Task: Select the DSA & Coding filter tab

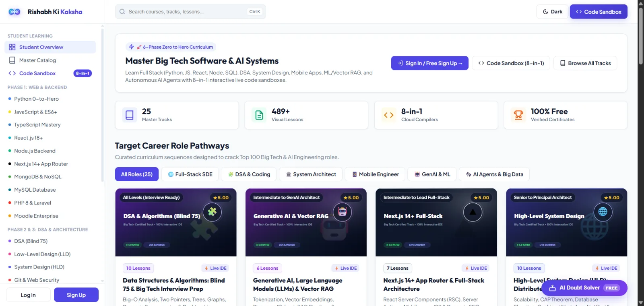Action: [249, 174]
